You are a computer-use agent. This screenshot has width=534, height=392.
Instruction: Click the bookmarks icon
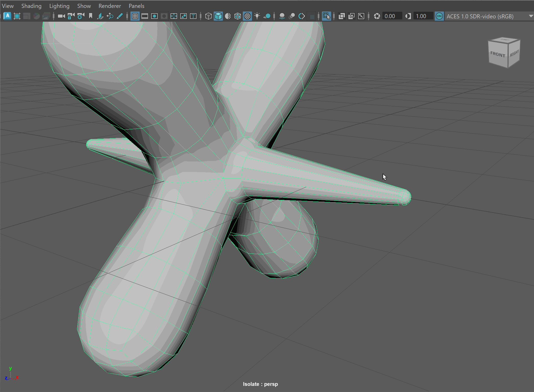pyautogui.click(x=91, y=16)
